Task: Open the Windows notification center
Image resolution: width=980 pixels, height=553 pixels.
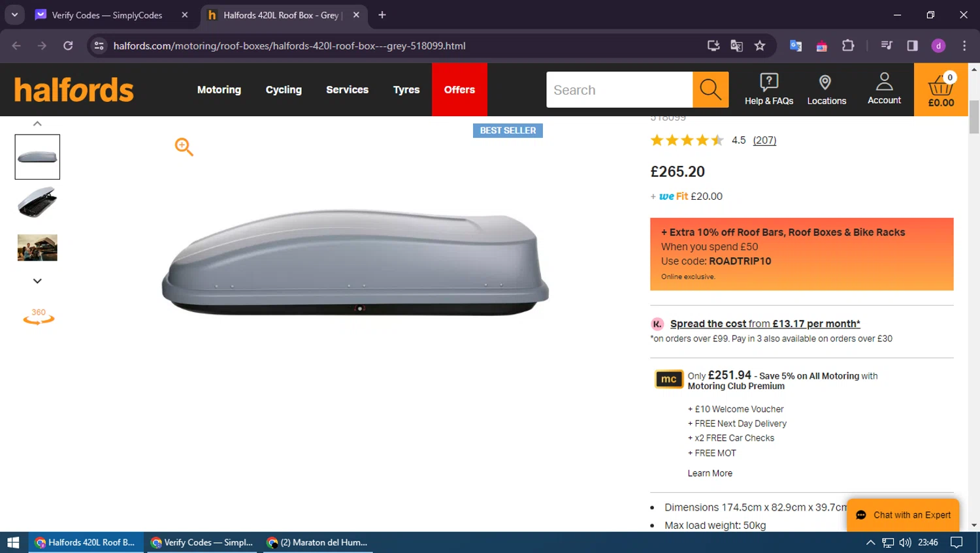Action: click(x=956, y=543)
